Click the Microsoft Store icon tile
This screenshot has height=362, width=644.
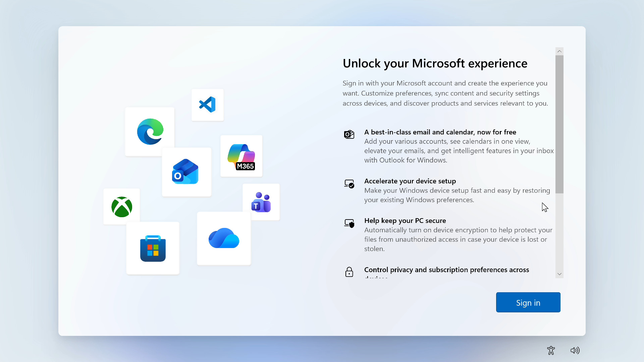[x=153, y=248]
